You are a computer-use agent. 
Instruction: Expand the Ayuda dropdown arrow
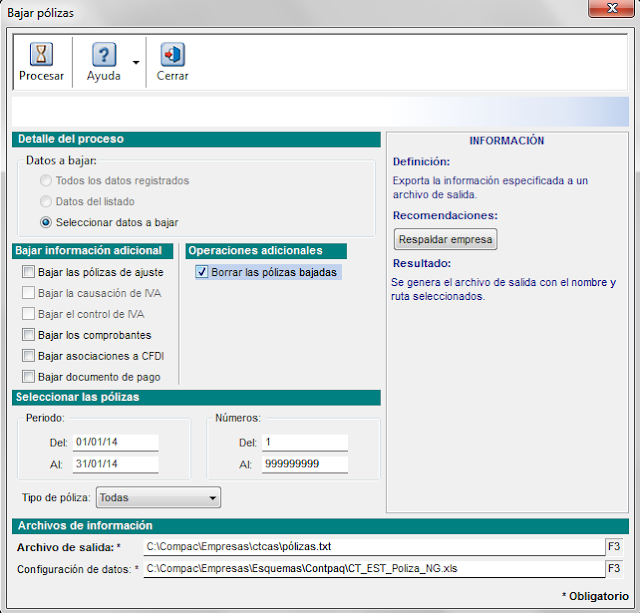pos(136,62)
